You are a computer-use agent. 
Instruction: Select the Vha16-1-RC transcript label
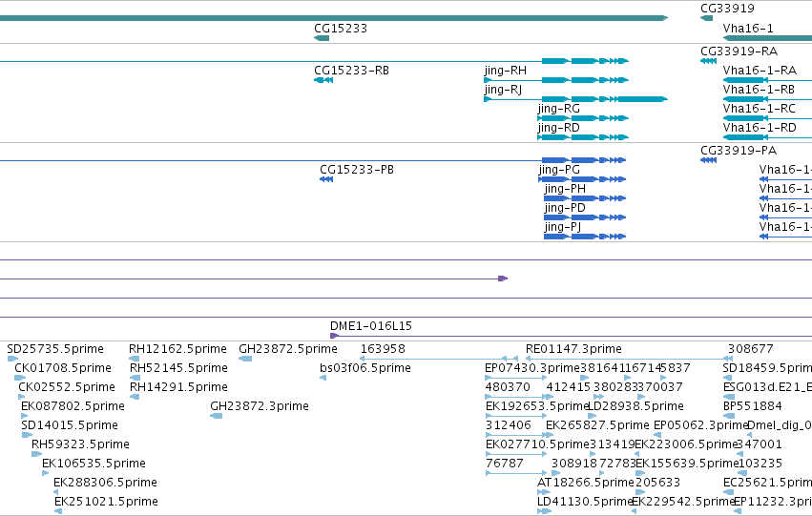pos(759,109)
